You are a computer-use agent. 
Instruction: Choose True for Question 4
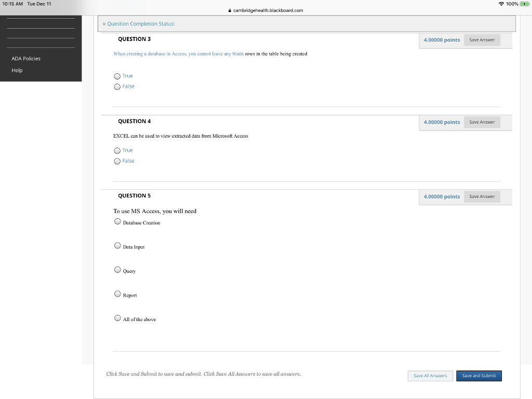(117, 150)
